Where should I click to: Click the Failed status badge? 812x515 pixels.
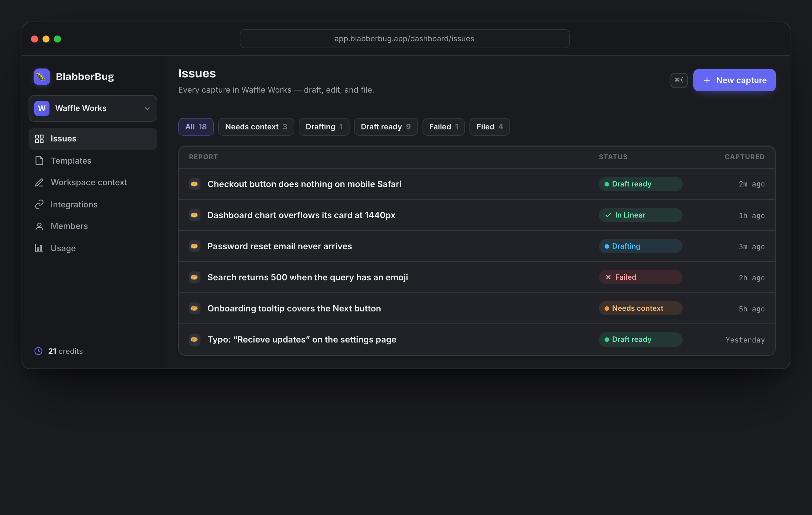[x=640, y=277]
